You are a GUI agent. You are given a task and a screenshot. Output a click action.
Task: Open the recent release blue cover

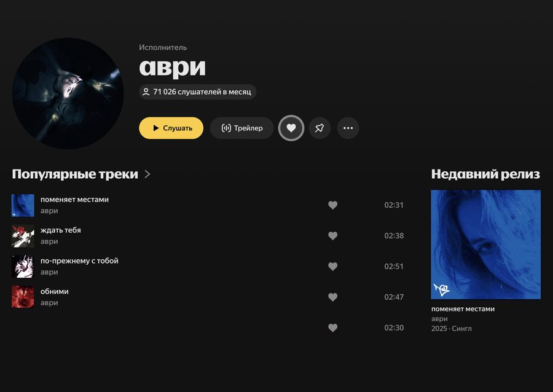point(485,245)
